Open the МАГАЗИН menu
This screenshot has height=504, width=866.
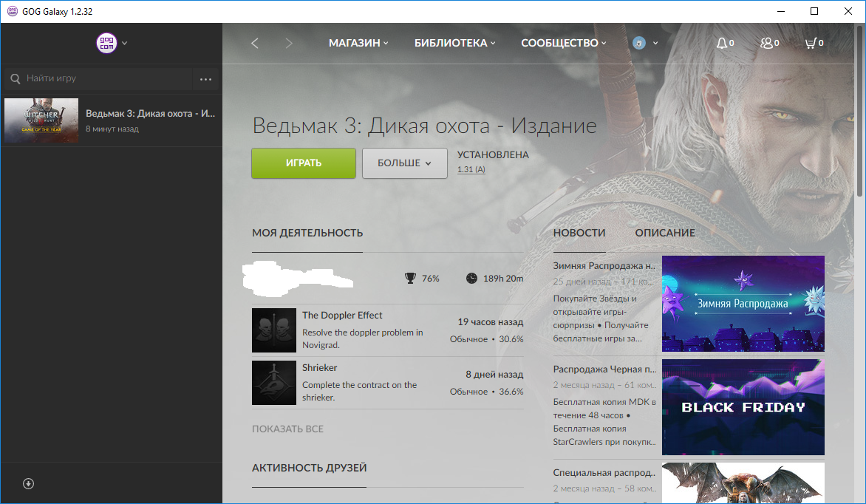[x=358, y=43]
